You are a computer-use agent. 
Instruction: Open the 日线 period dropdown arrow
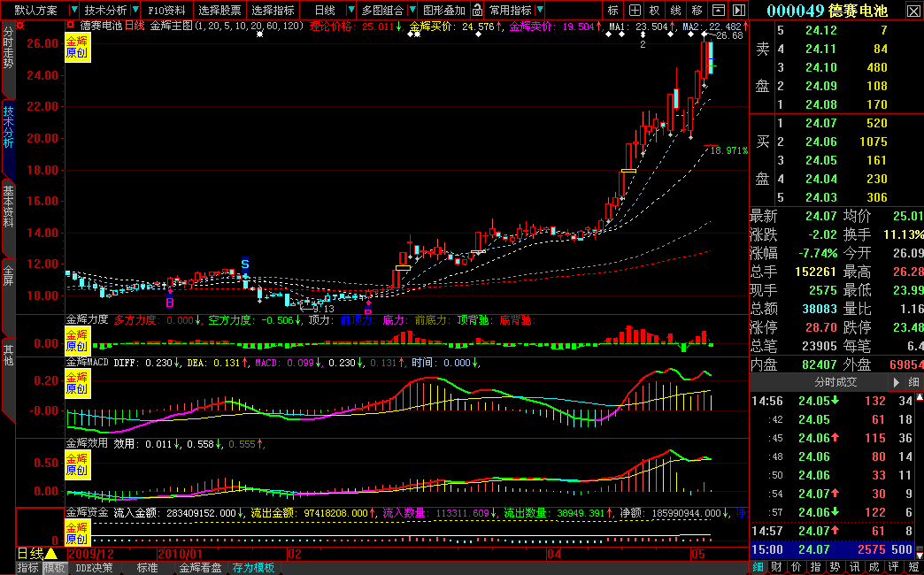click(x=351, y=10)
